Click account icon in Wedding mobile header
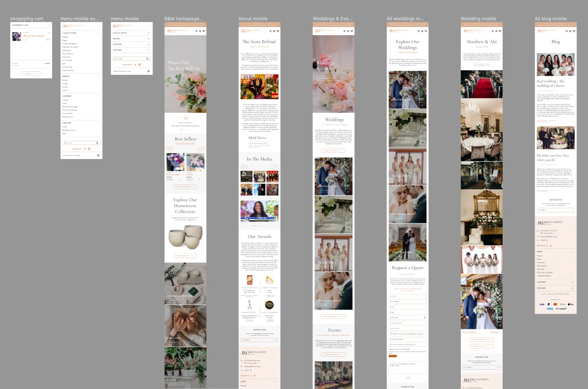Viewport: 588px width, 389px height. 496,31
